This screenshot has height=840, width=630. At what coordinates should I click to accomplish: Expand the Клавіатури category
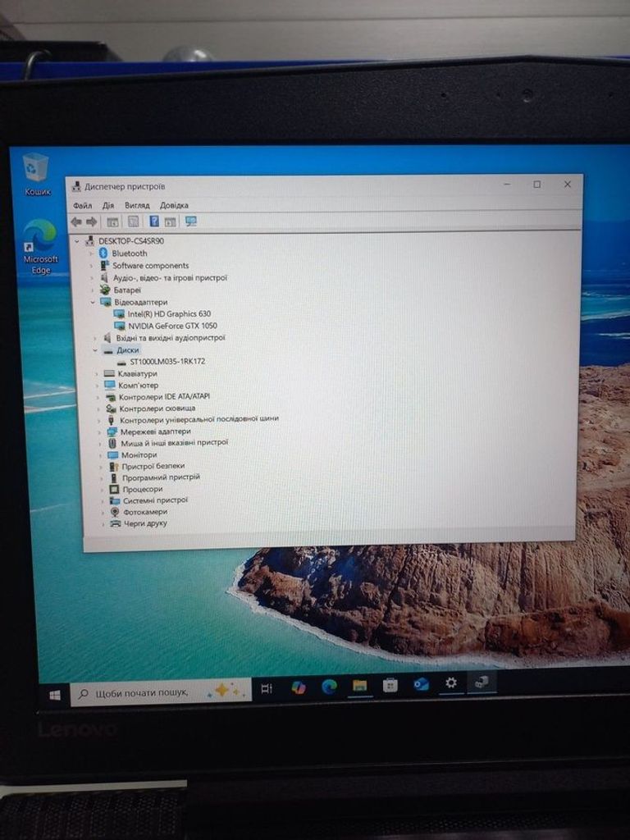pos(97,374)
